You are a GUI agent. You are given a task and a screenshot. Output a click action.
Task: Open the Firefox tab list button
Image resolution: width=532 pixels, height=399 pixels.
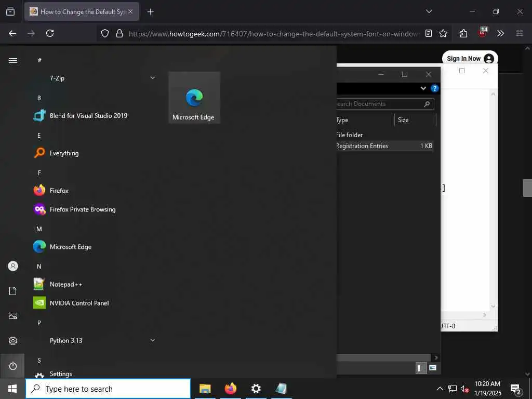tap(10, 11)
